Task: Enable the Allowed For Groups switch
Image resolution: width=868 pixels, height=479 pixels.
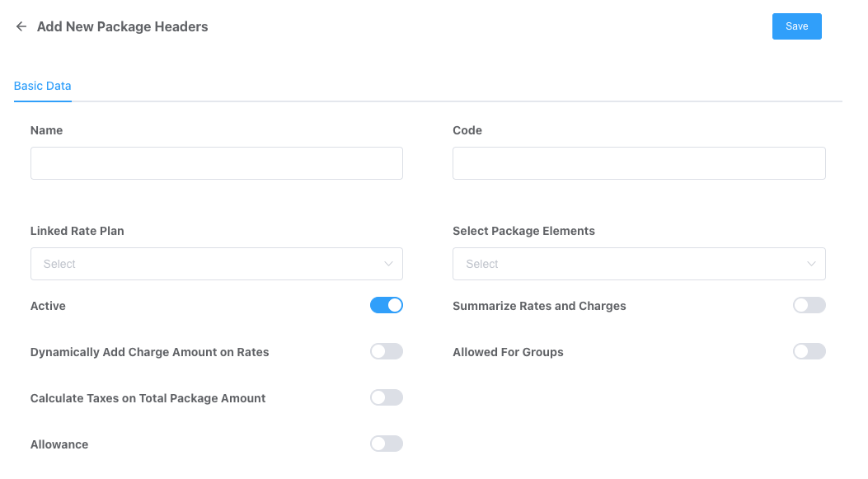Action: coord(809,352)
